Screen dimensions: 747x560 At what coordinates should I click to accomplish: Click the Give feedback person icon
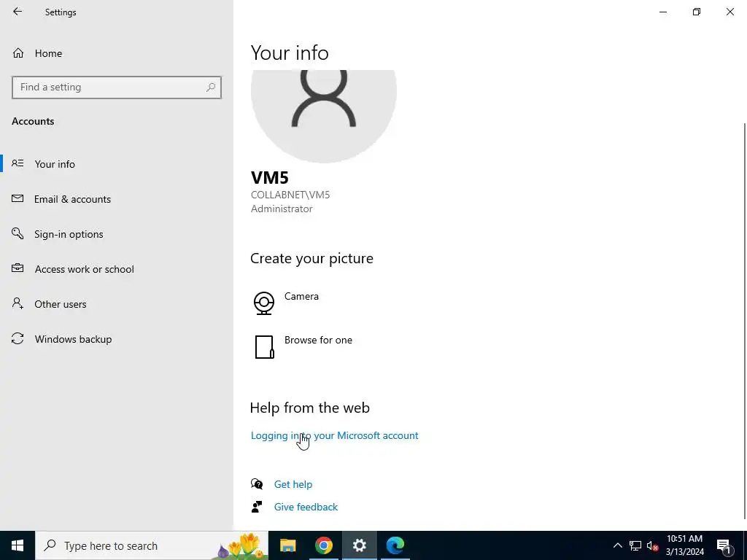pos(257,507)
